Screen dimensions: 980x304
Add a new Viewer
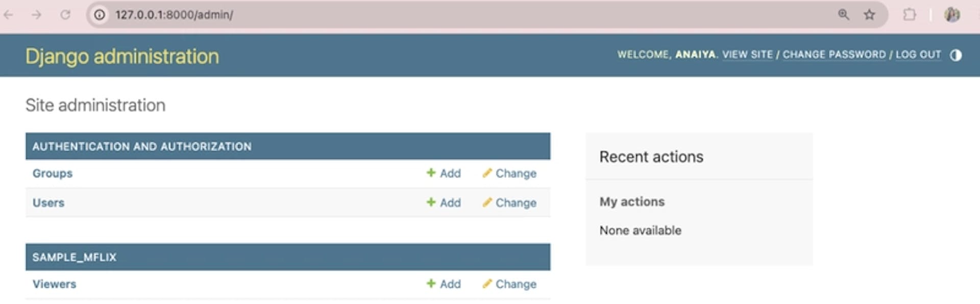(x=444, y=284)
